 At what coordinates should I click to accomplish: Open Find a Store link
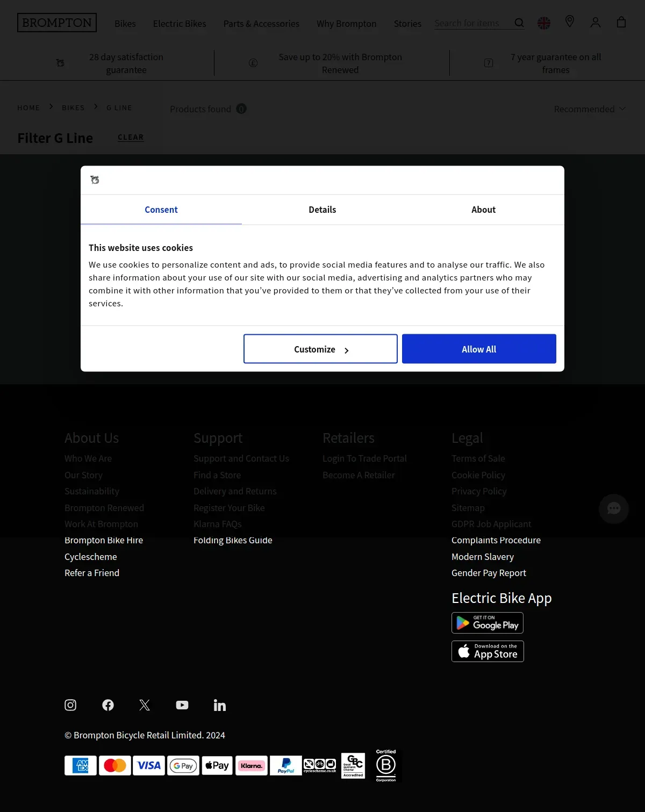pyautogui.click(x=217, y=475)
